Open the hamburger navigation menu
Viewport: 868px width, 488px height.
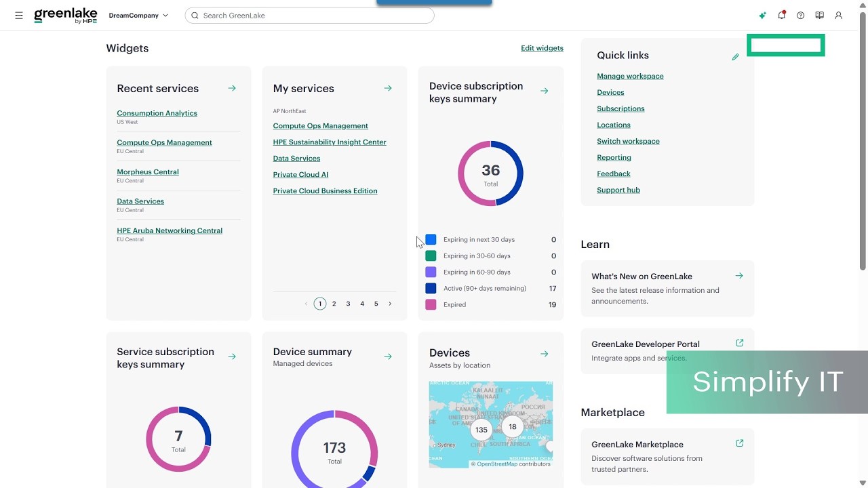coord(19,15)
